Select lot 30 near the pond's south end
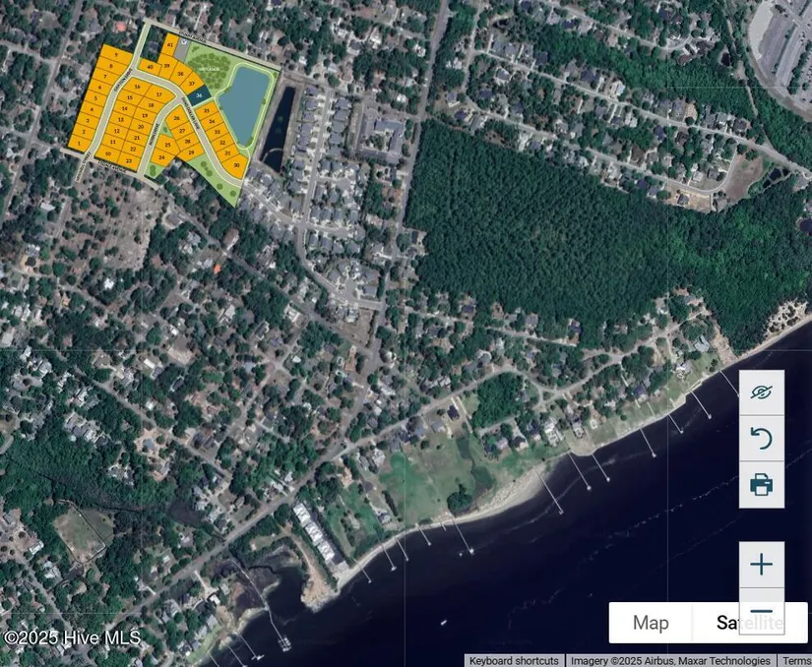812x667 pixels. click(236, 165)
